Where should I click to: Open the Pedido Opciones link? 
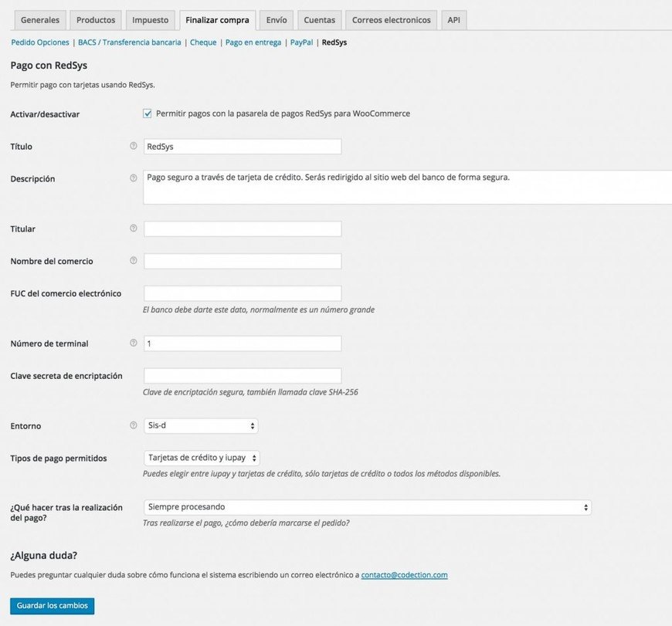[x=40, y=42]
